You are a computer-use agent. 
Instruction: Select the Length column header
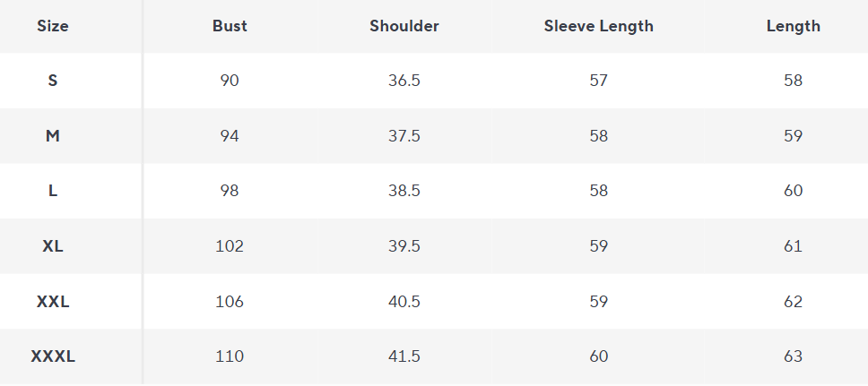pos(793,26)
